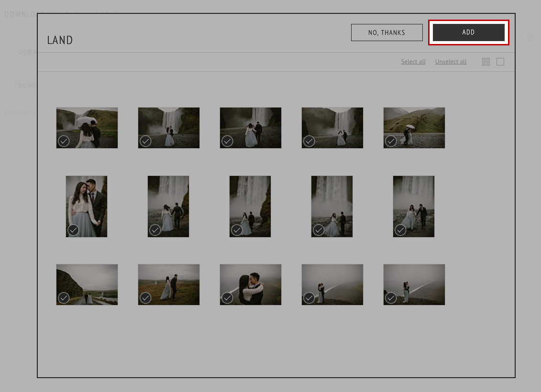Image resolution: width=541 pixels, height=392 pixels.
Task: Open the couple under umbrella thumbnail
Action: click(87, 128)
